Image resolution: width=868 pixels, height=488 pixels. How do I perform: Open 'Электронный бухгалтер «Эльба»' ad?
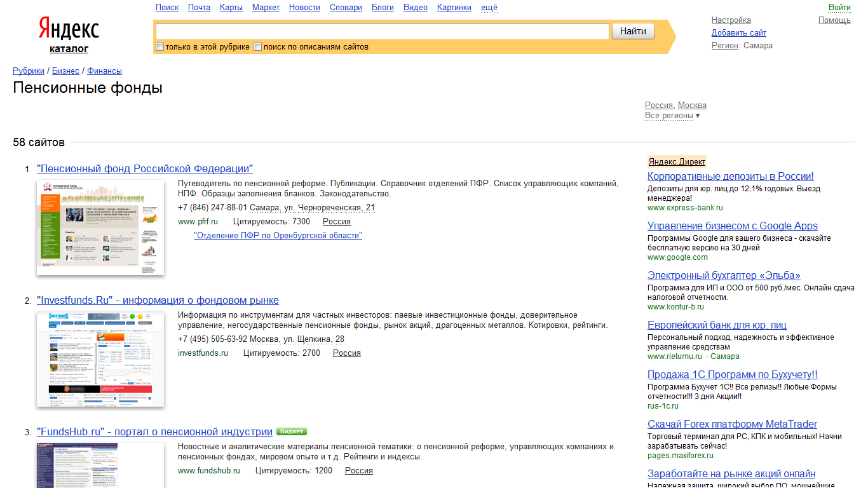click(x=724, y=276)
